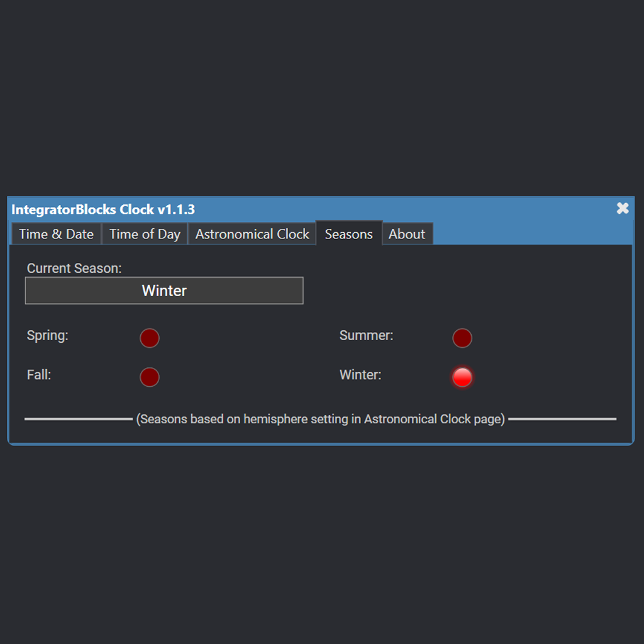
Task: Click the Fall season indicator light
Action: (150, 377)
